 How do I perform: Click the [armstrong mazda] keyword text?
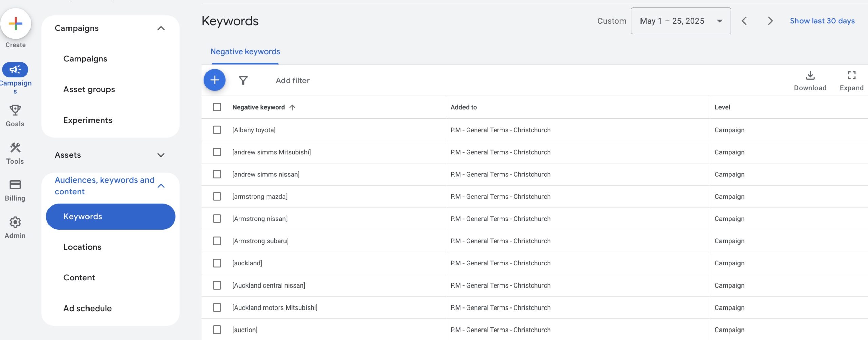click(260, 197)
